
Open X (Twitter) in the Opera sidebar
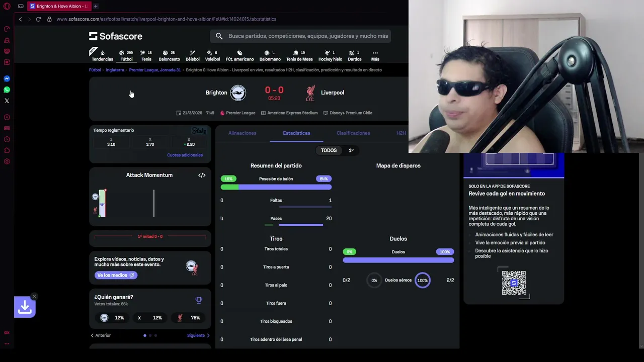(7, 101)
